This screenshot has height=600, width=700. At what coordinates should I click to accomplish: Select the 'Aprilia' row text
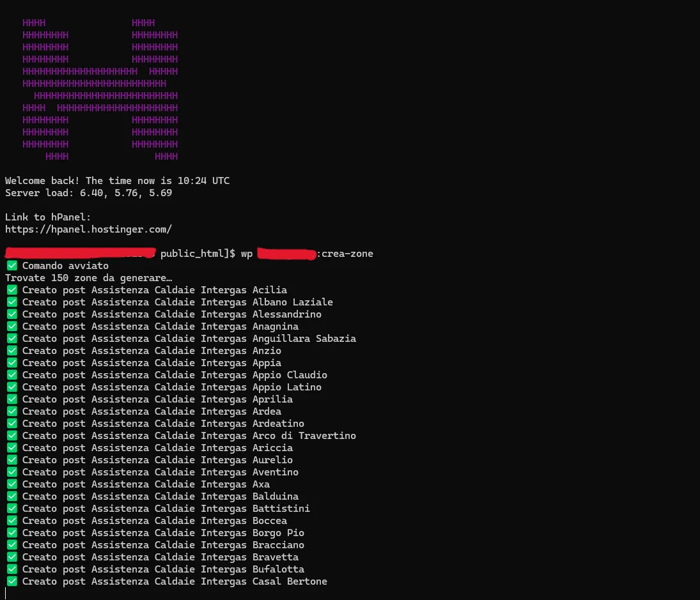pos(158,399)
